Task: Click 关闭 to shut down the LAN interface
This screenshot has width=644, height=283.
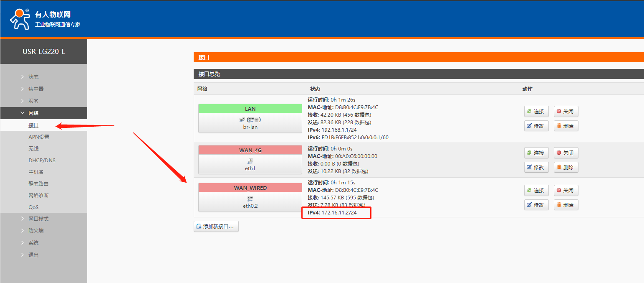Action: tap(566, 112)
